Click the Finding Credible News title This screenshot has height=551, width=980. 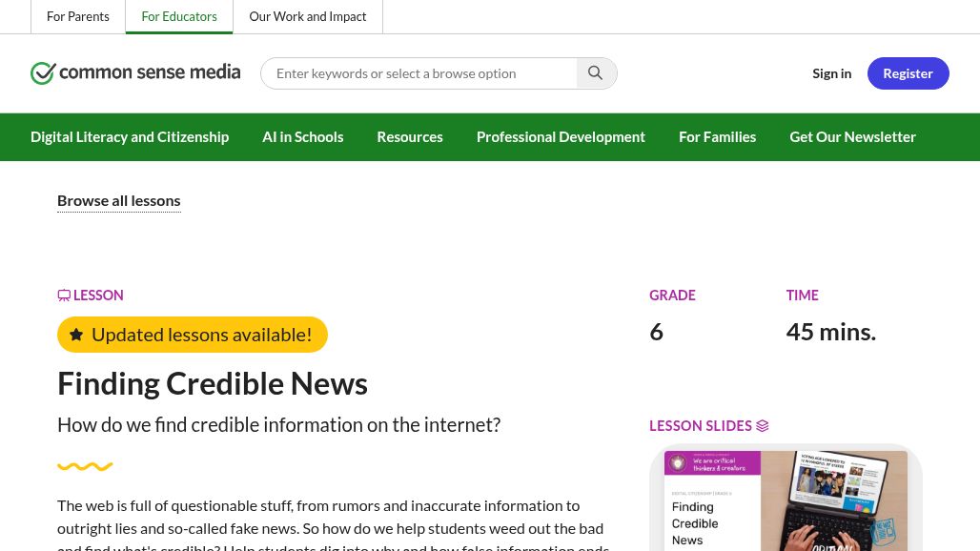(x=213, y=383)
